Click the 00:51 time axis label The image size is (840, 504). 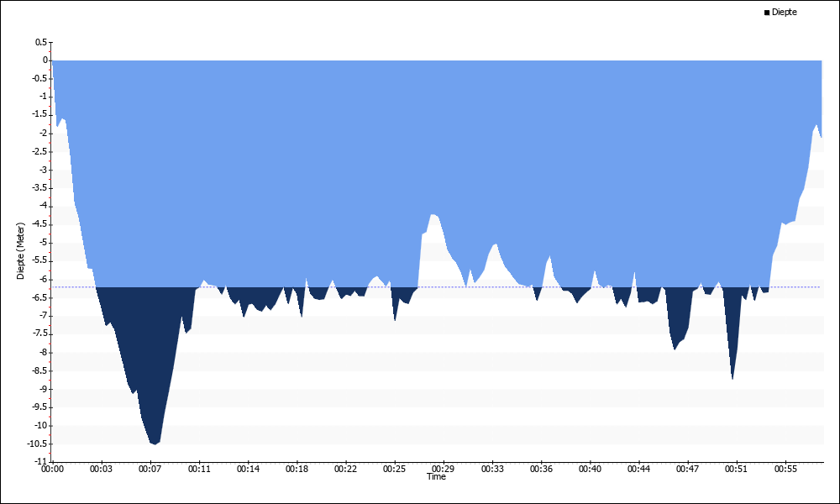736,470
